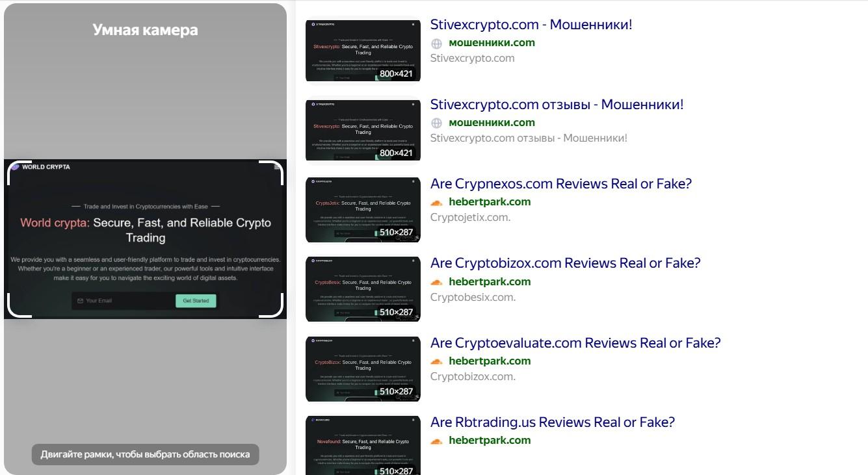Click the globe icon beside мошенники.com
Image resolution: width=868 pixels, height=475 pixels.
tap(436, 43)
